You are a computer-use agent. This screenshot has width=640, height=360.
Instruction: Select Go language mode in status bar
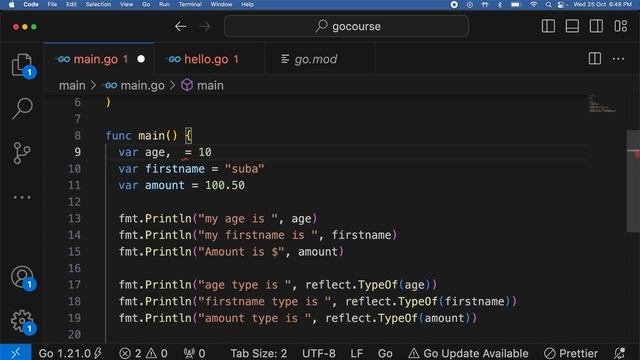tap(385, 353)
